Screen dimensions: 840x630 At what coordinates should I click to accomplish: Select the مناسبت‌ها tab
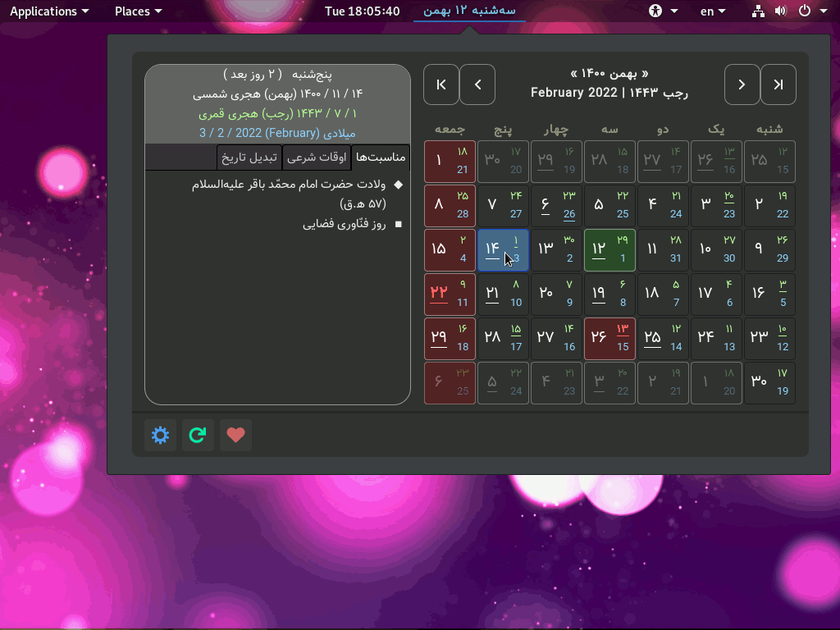[x=381, y=157]
